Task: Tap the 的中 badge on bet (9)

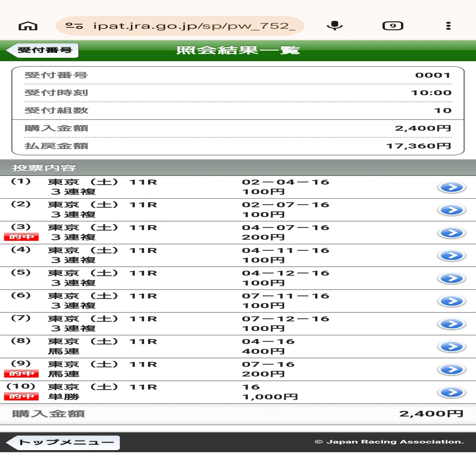Action: (21, 373)
